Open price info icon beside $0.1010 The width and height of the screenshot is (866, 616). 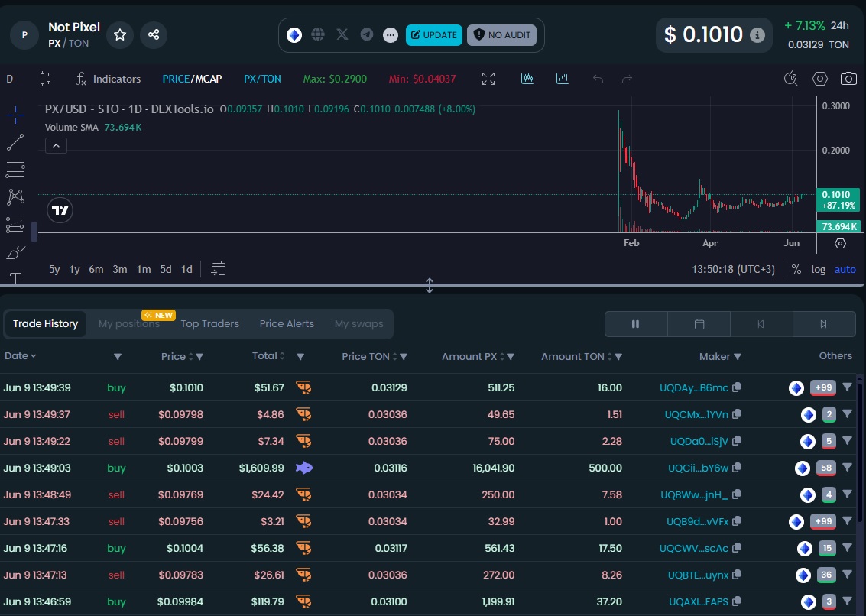coord(757,35)
